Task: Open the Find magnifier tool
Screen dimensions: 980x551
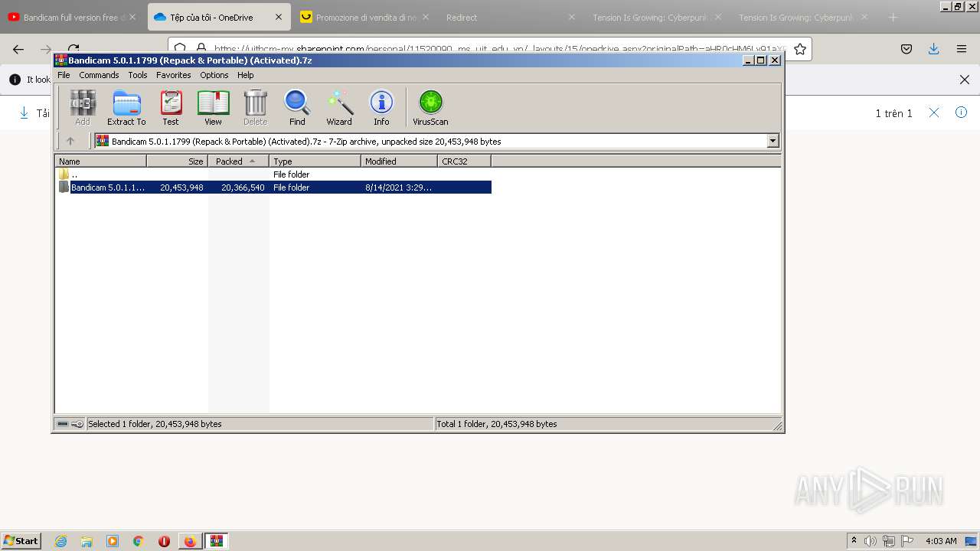Action: pyautogui.click(x=297, y=107)
